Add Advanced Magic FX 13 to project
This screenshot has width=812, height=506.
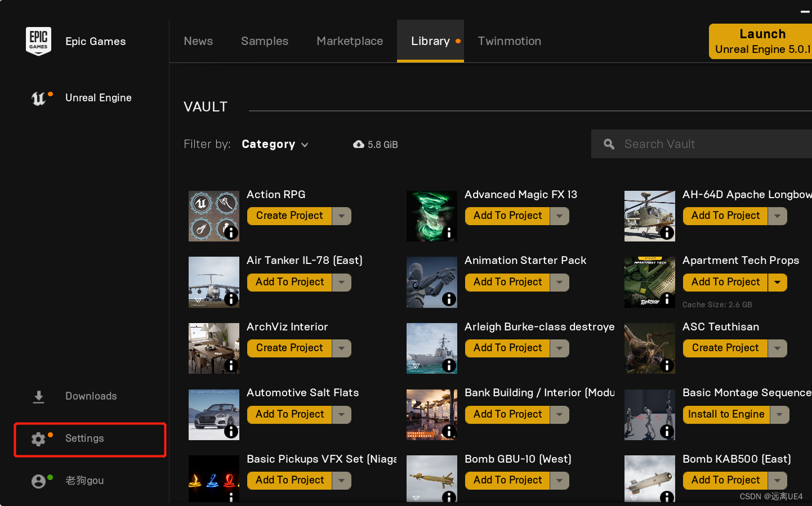(x=507, y=216)
